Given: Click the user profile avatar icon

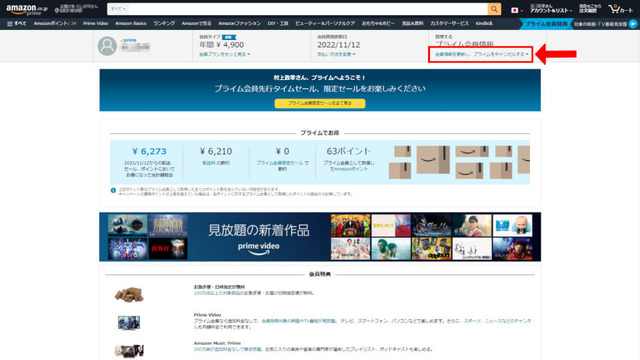Looking at the screenshot, I should (107, 46).
